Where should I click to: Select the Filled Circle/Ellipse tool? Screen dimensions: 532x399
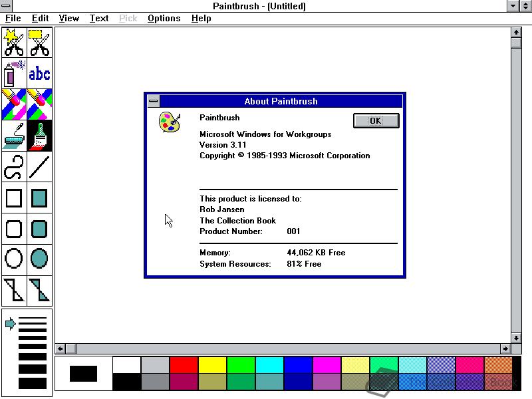[x=39, y=259]
